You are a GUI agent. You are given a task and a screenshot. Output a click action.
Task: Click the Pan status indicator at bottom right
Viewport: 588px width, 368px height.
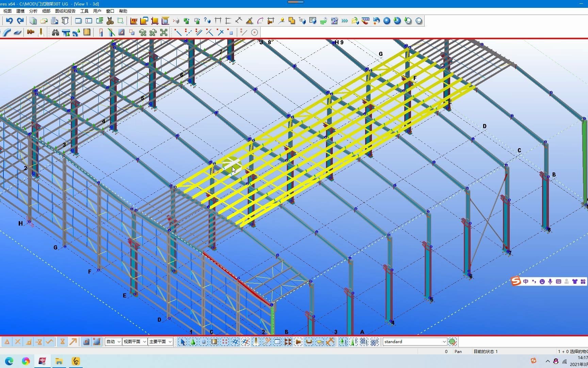[x=458, y=351]
